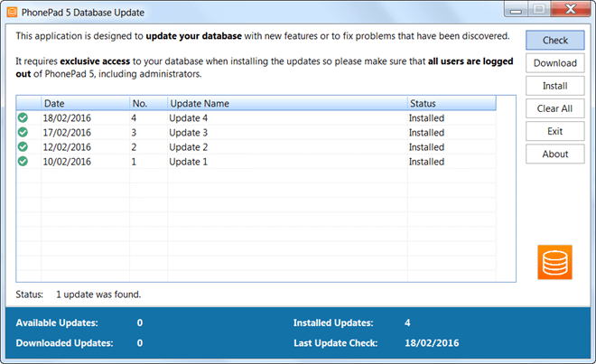Click the PhonePad title bar app icon

(x=12, y=13)
